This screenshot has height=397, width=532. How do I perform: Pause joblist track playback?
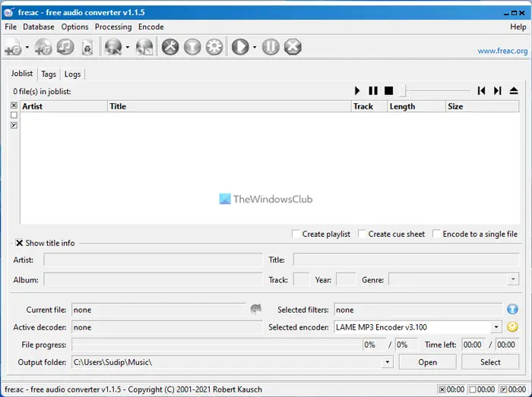(373, 91)
